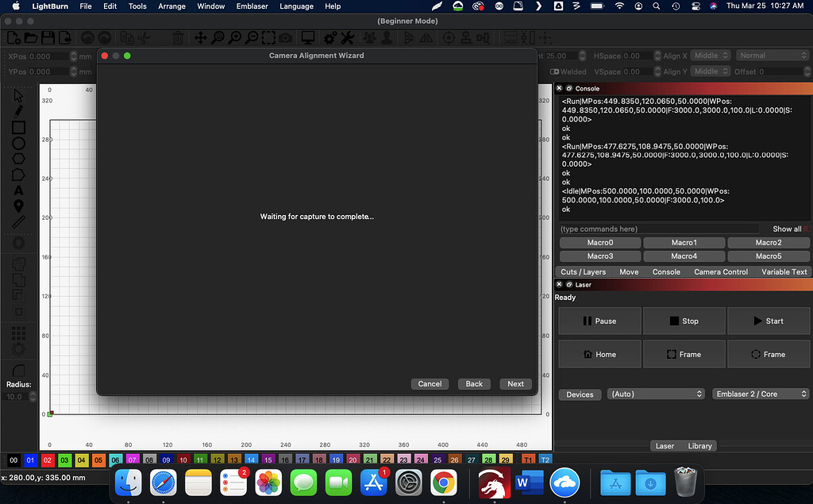The image size is (813, 504).
Task: Click the Measure ruler tool
Action: pyautogui.click(x=18, y=222)
